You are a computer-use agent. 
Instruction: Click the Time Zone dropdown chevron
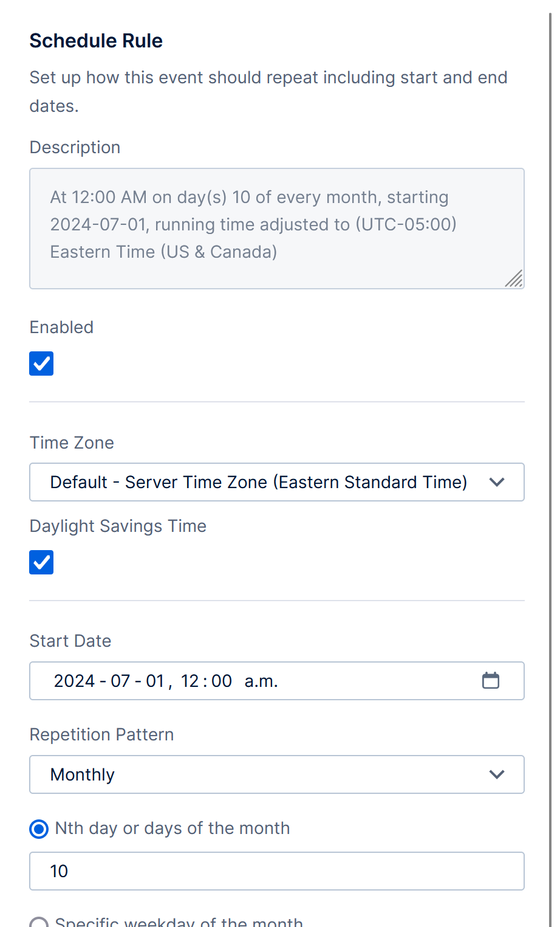coord(496,482)
